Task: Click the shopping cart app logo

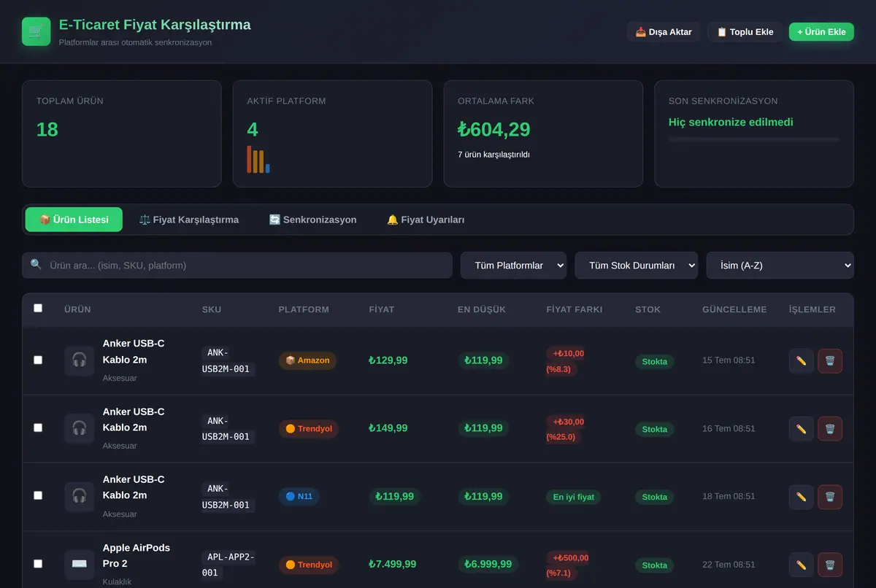Action: pos(36,31)
